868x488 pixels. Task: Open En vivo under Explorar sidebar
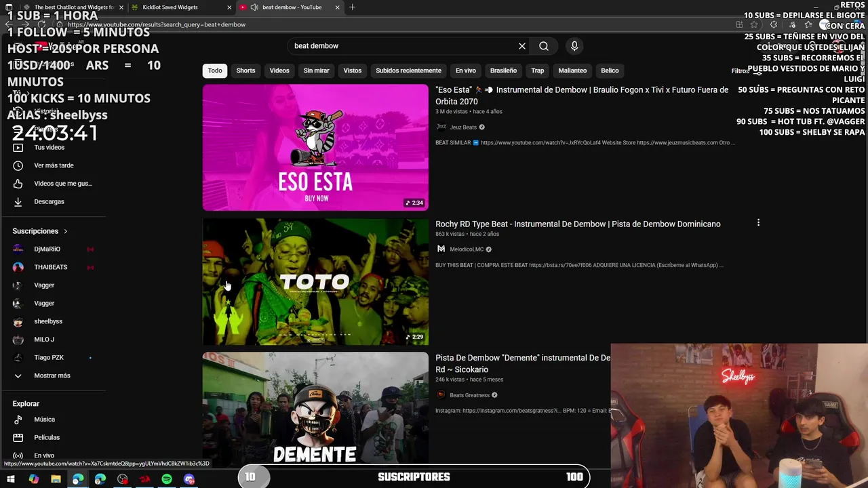coord(44,455)
